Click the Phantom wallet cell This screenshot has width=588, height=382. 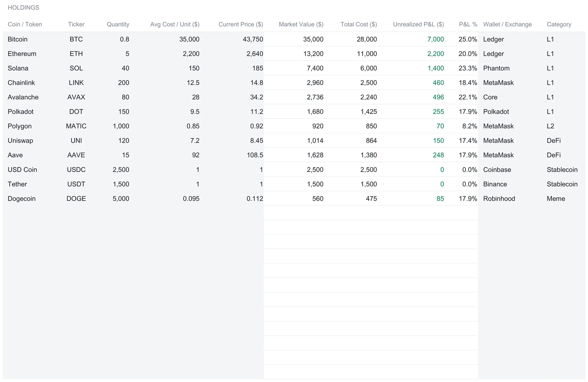click(x=496, y=68)
